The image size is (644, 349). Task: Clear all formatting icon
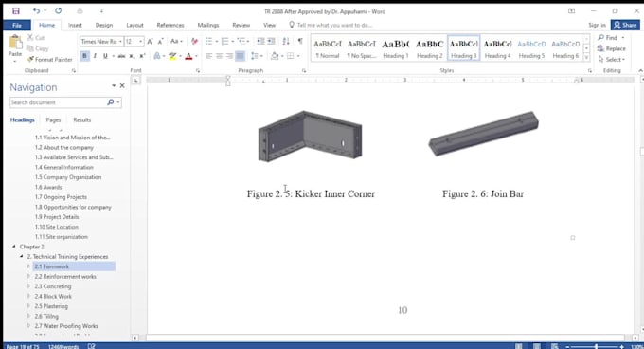(x=194, y=41)
